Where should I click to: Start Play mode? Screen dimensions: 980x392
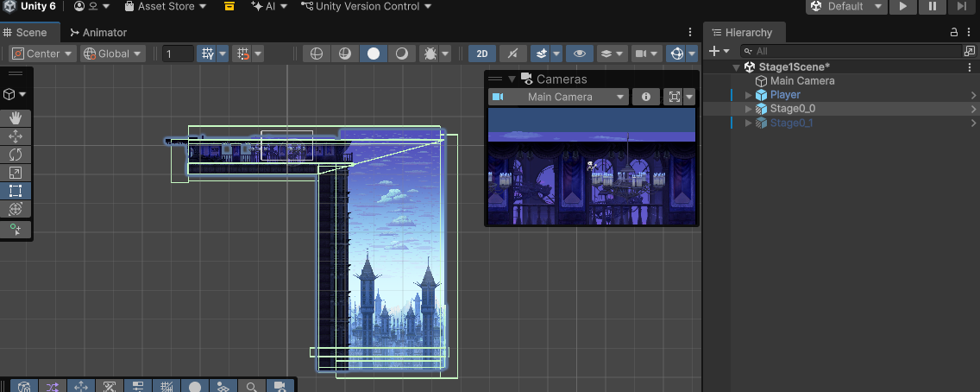coord(902,7)
